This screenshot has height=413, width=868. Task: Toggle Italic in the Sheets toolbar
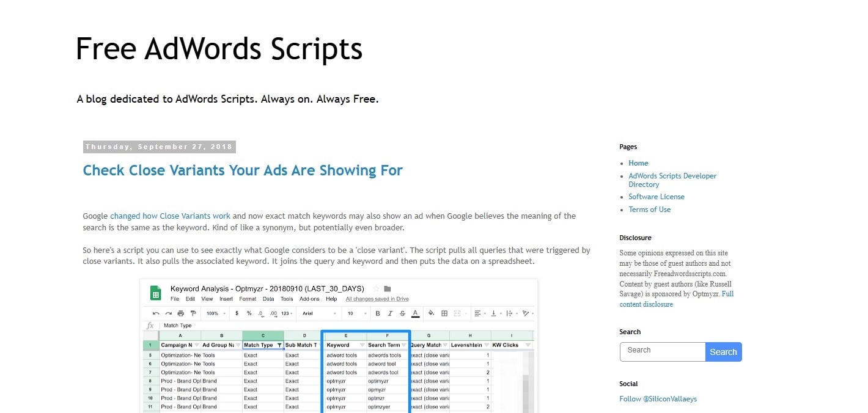pos(390,313)
